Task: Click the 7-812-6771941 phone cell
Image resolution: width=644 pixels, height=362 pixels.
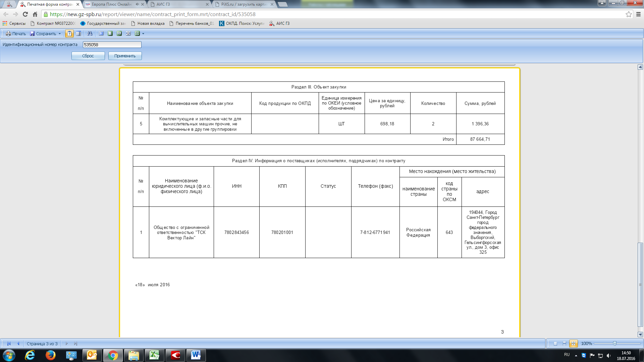Action: coord(375,232)
